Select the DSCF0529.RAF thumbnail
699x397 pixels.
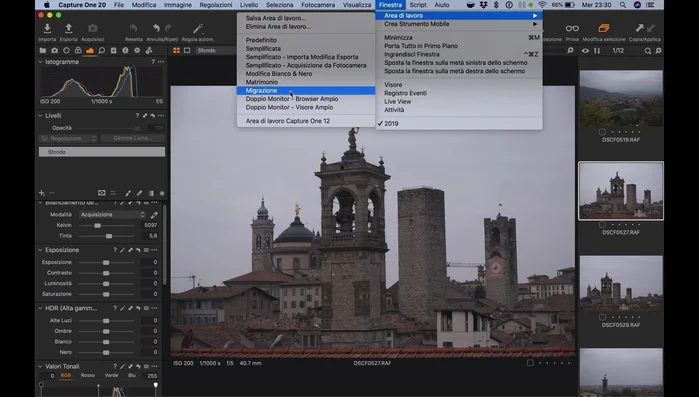point(621,283)
